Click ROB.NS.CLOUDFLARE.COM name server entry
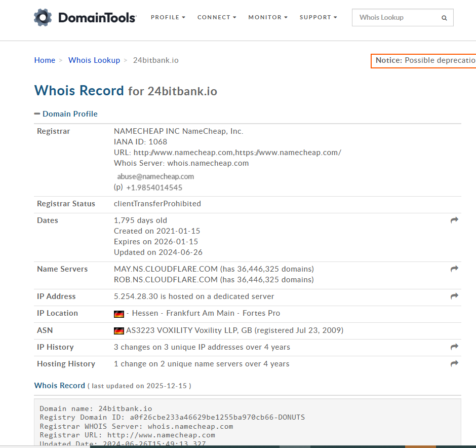This screenshot has height=448, width=476. point(214,280)
